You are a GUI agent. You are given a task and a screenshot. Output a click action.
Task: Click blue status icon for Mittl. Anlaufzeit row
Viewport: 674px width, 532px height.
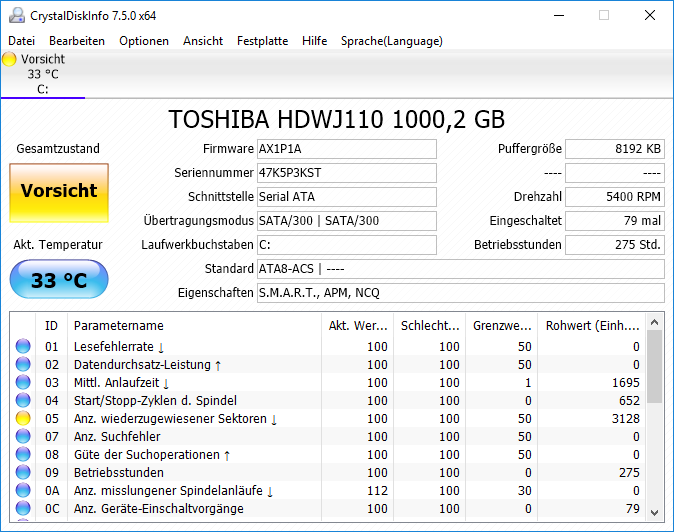pyautogui.click(x=23, y=382)
